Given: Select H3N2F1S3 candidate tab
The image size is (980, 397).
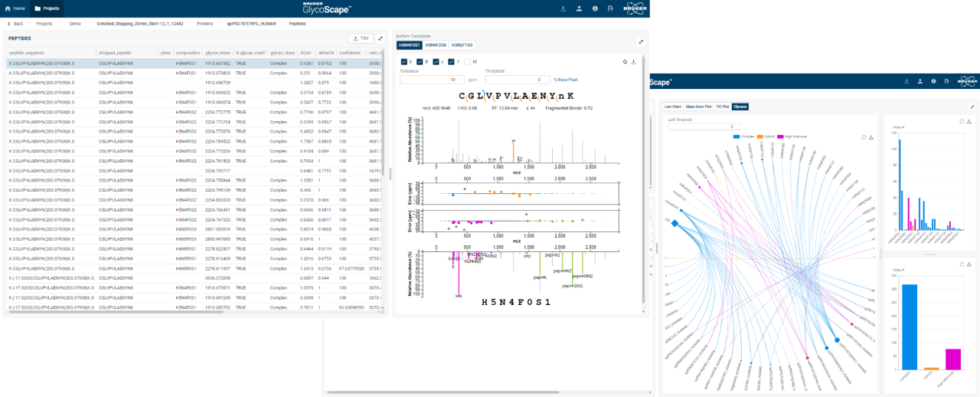Looking at the screenshot, I should [x=462, y=45].
